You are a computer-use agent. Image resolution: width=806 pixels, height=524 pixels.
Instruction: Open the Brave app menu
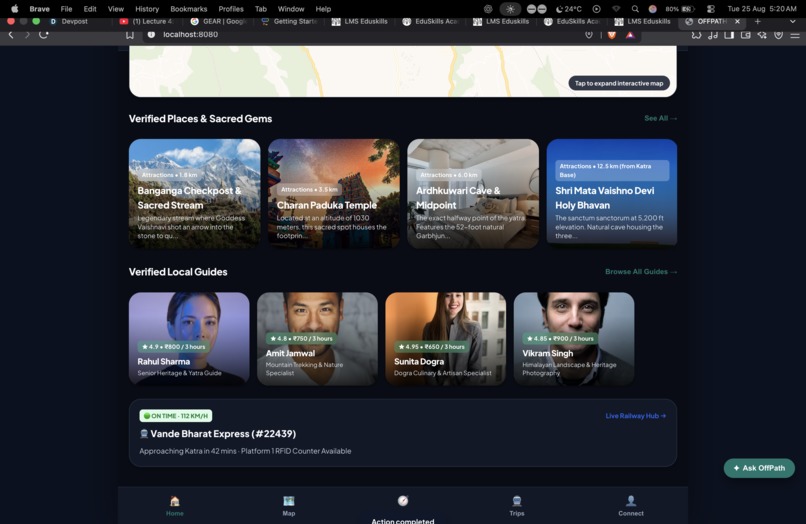(40, 9)
